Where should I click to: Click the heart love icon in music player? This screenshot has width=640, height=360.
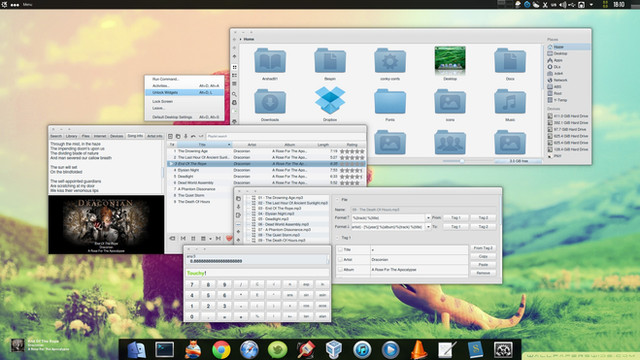pyautogui.click(x=229, y=238)
